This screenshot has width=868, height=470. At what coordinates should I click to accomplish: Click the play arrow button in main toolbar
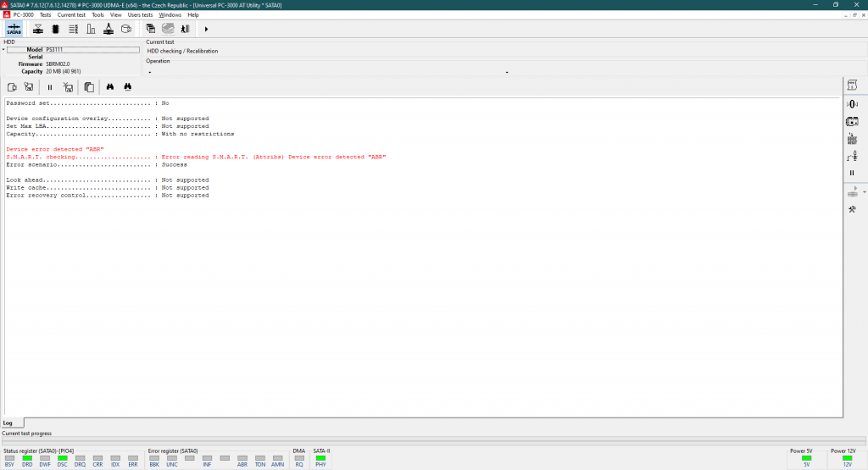pyautogui.click(x=206, y=29)
